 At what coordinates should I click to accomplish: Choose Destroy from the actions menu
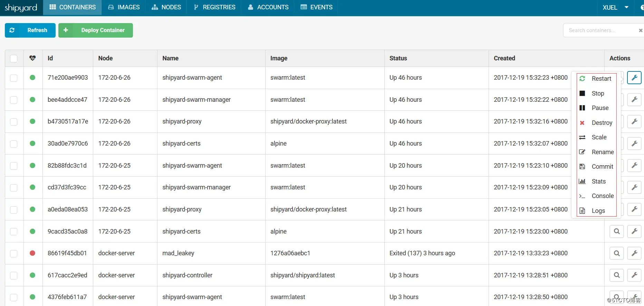click(x=602, y=123)
